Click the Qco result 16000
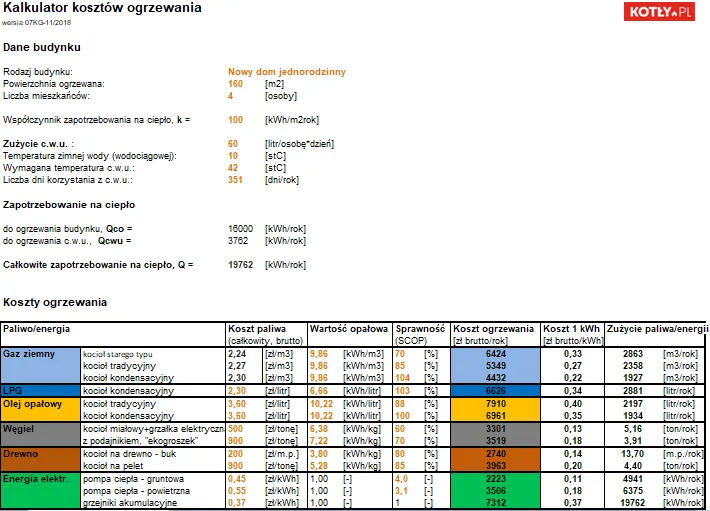The image size is (710, 511). coord(240,229)
